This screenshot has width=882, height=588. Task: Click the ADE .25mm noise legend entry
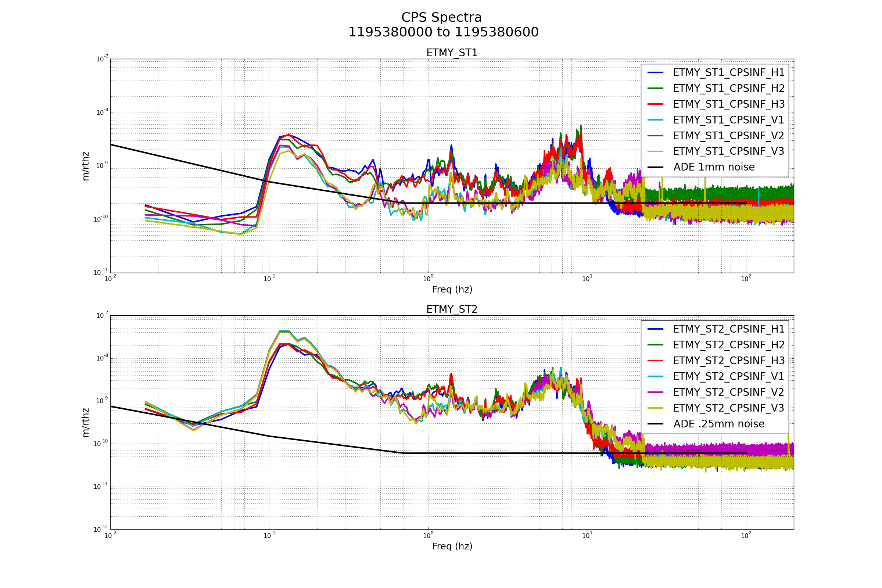(718, 424)
